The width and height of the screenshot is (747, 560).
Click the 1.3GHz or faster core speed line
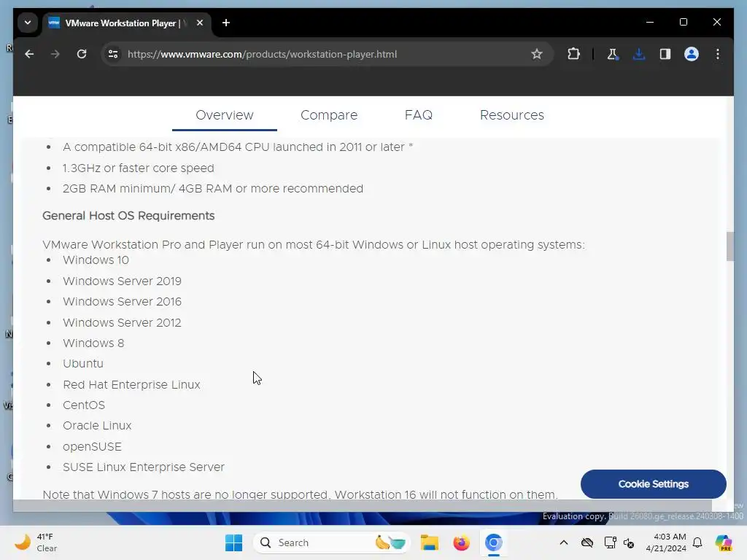(x=138, y=168)
